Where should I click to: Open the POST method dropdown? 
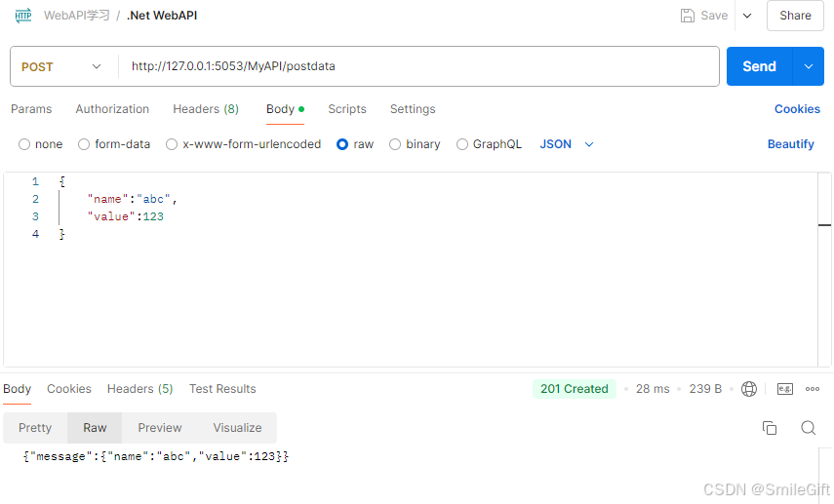coord(62,66)
